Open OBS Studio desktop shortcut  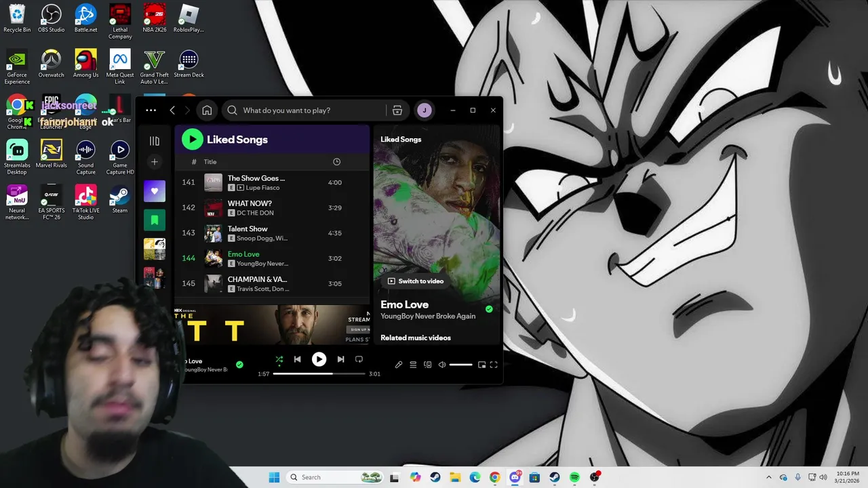pyautogui.click(x=52, y=19)
